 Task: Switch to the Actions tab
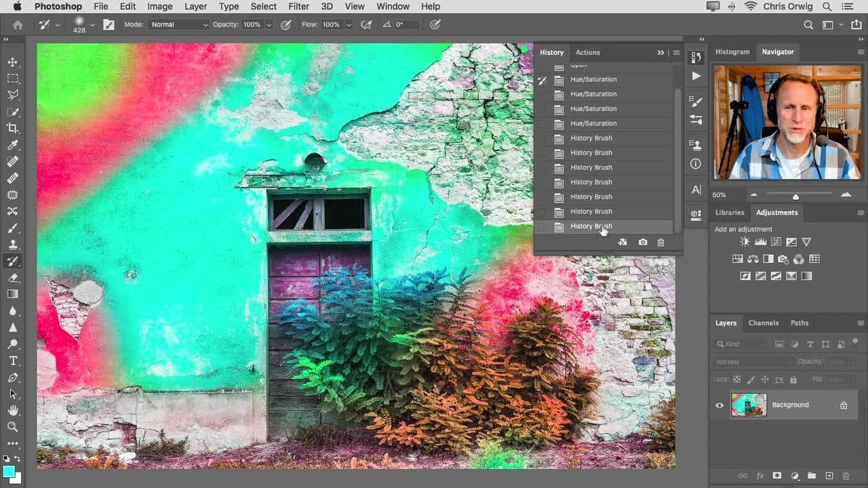click(588, 52)
